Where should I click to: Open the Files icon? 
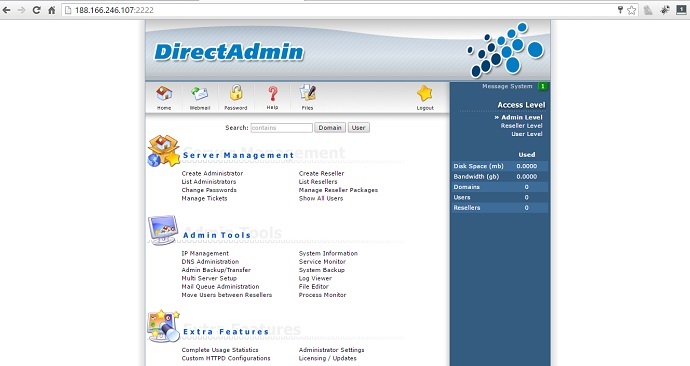coord(308,93)
